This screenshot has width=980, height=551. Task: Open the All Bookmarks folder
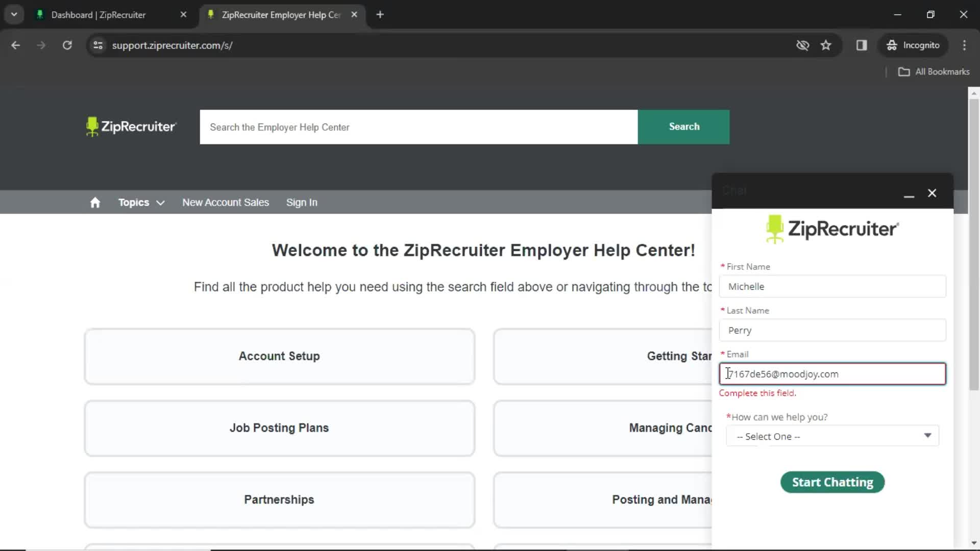pos(934,72)
